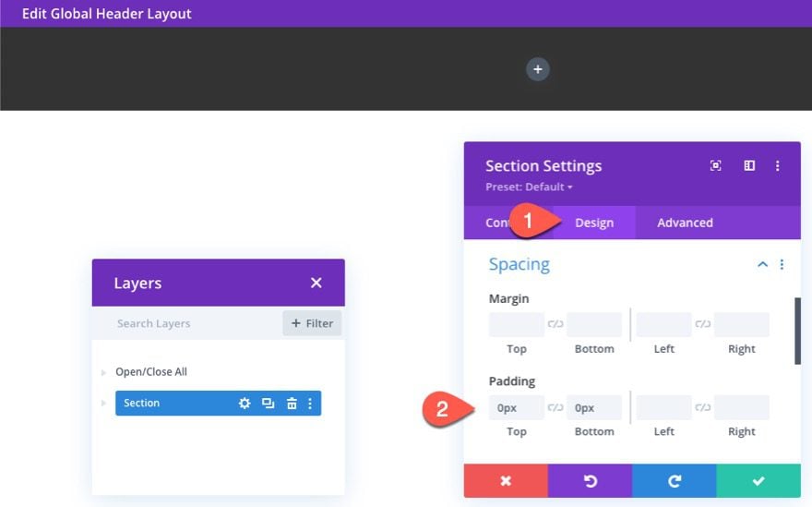Open more options for the Section layer
This screenshot has width=812, height=507.
click(x=310, y=404)
